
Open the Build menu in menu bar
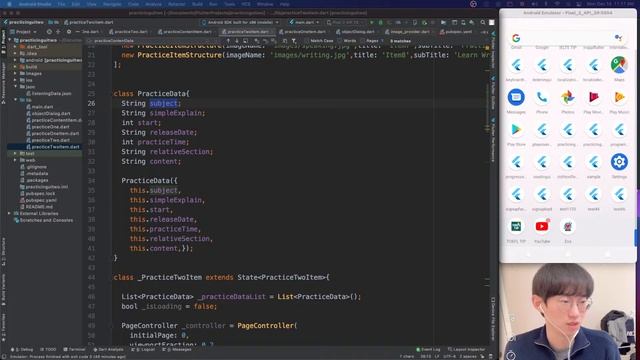197,4
